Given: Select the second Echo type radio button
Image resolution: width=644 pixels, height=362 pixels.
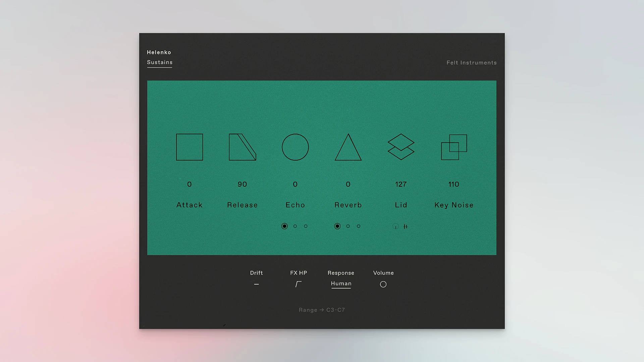Looking at the screenshot, I should [x=295, y=226].
